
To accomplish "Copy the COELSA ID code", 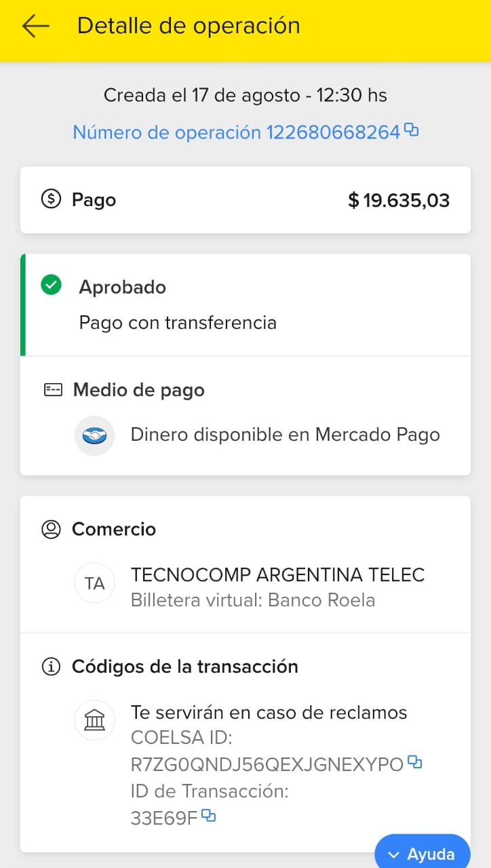I will coord(414,763).
